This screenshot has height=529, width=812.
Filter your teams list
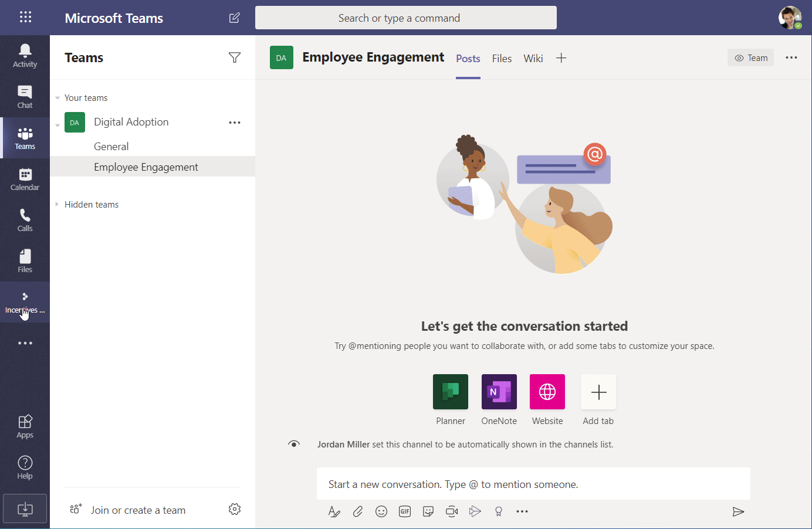[234, 57]
